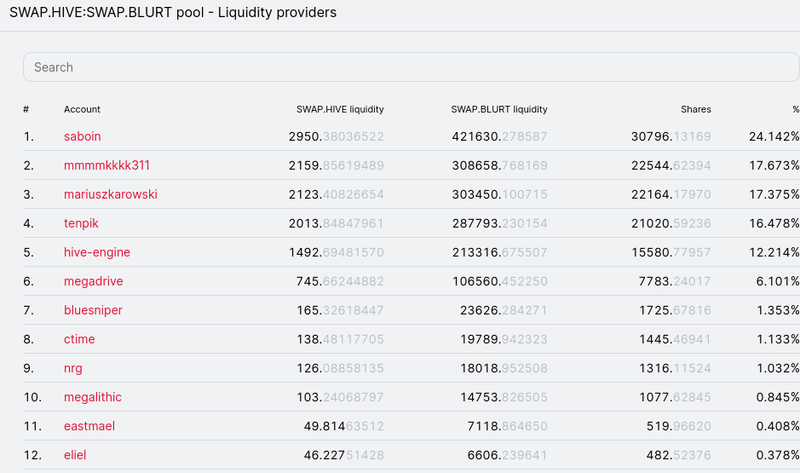Click the Shares column header
The width and height of the screenshot is (800, 473).
696,109
